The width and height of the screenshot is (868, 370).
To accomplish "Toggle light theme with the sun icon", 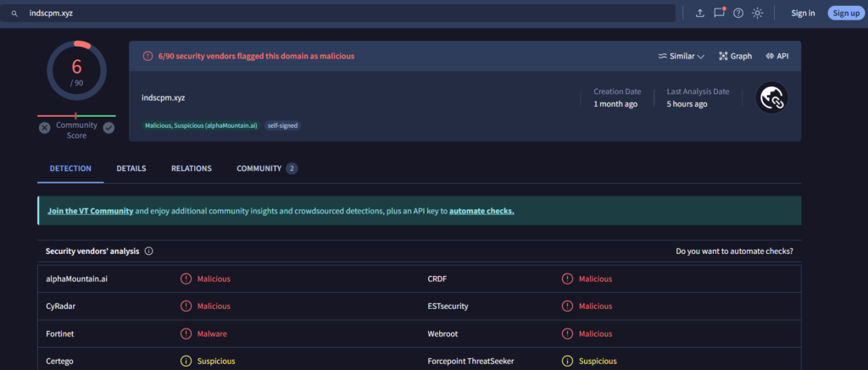I will coord(758,13).
